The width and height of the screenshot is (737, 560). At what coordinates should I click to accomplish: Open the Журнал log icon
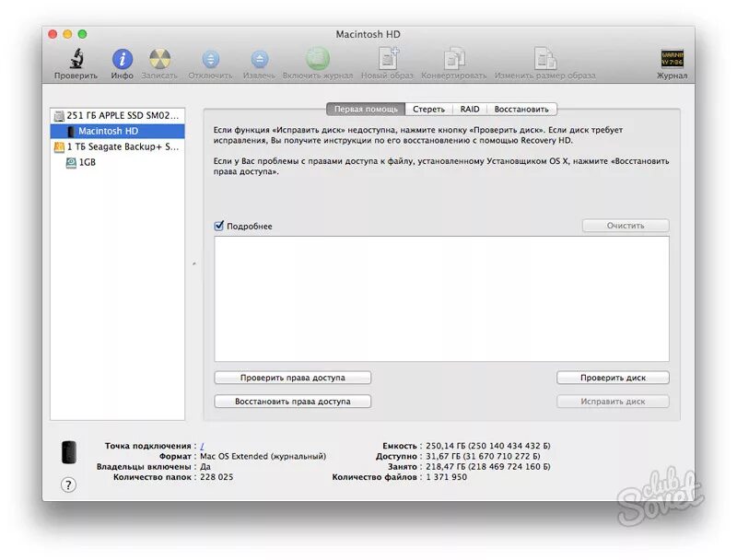point(673,59)
